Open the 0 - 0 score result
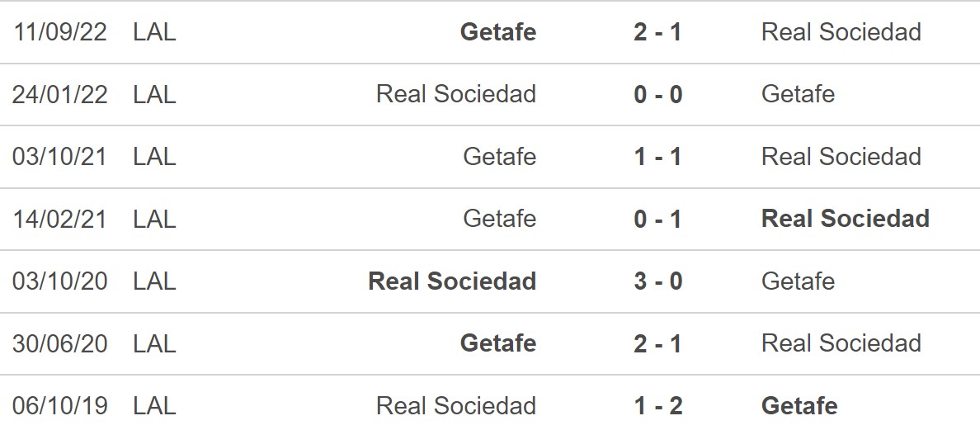This screenshot has height=430, width=980. 657,94
